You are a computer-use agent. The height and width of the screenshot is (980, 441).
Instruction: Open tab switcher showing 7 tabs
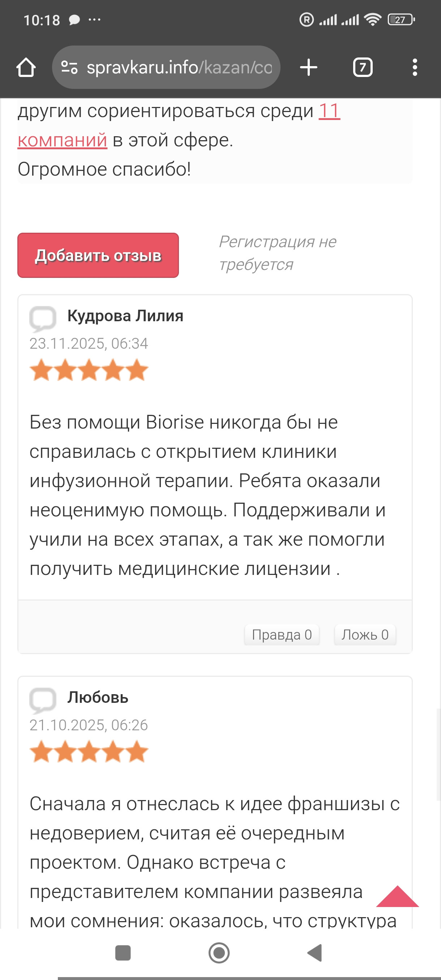(362, 68)
